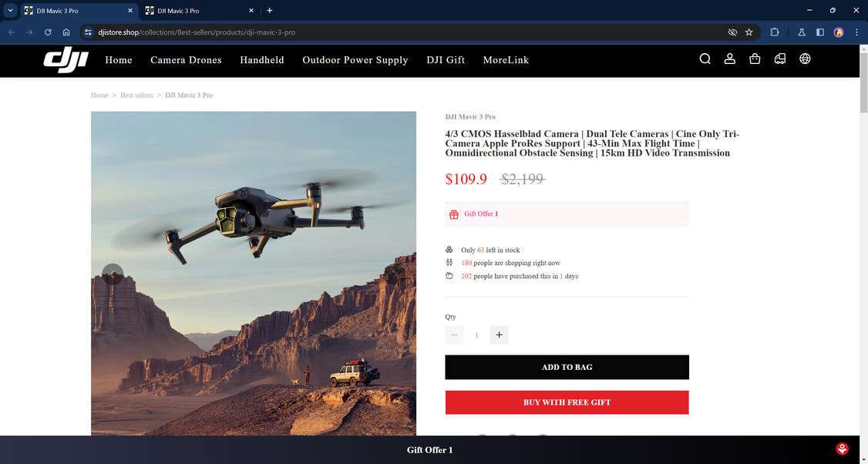Open the tab search dropdown arrow
The height and width of the screenshot is (464, 868).
(10, 11)
